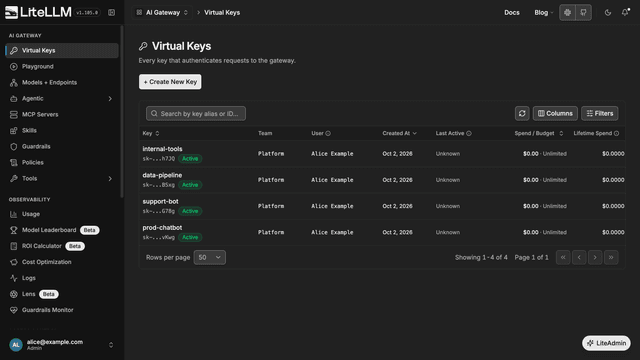
Task: Open Virtual Keys in sidebar
Action: (x=62, y=50)
